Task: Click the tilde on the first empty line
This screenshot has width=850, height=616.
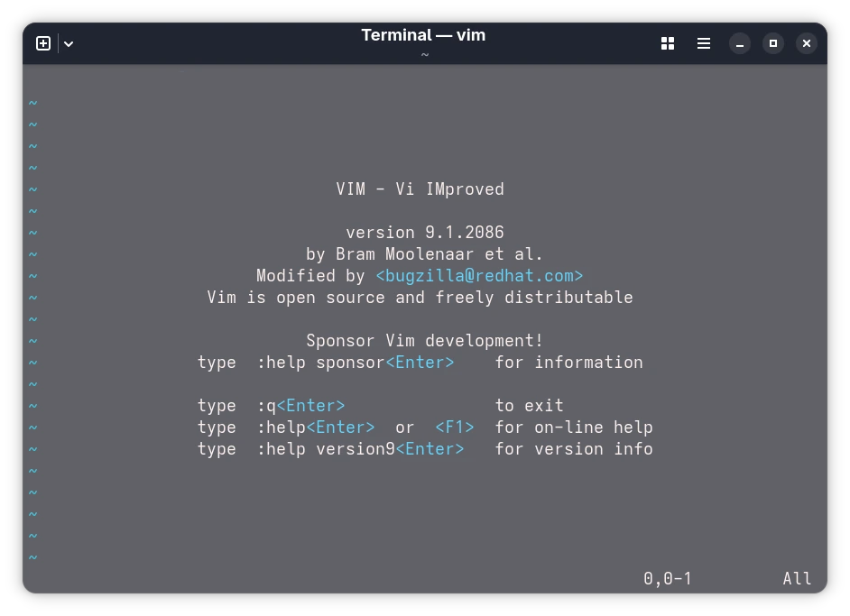Action: pyautogui.click(x=32, y=102)
